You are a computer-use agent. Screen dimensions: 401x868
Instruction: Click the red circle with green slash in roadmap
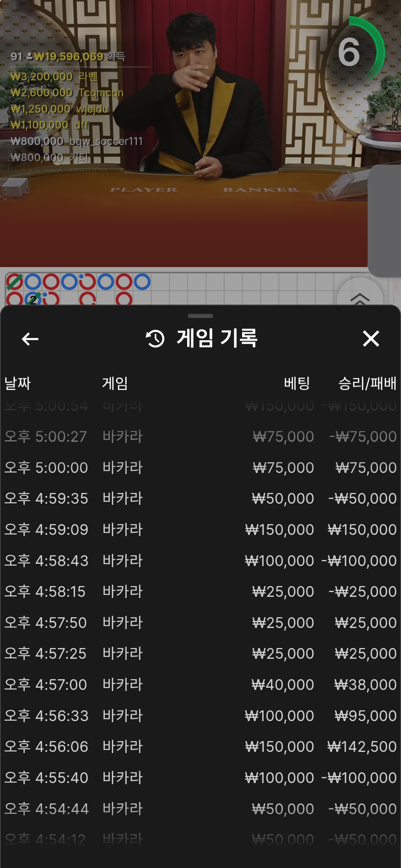(15, 282)
